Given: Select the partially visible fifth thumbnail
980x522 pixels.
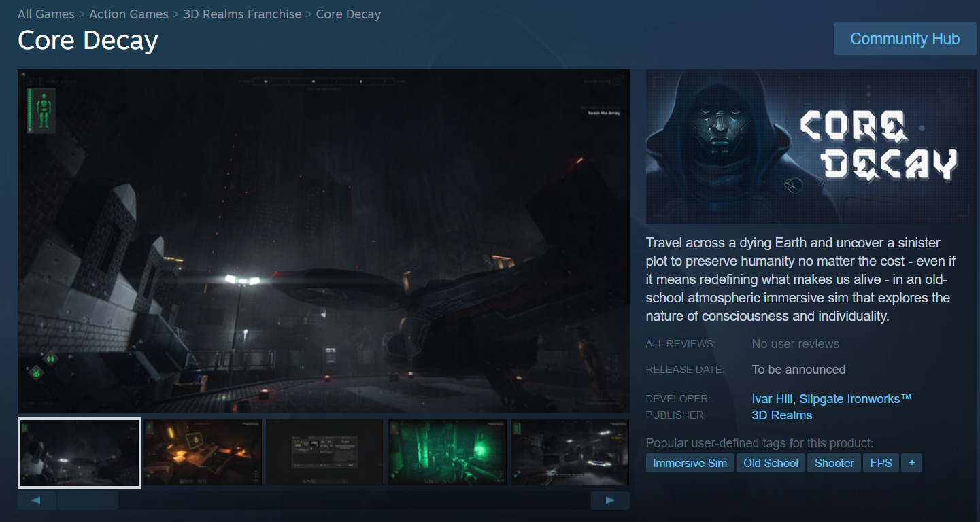Looking at the screenshot, I should pos(570,453).
